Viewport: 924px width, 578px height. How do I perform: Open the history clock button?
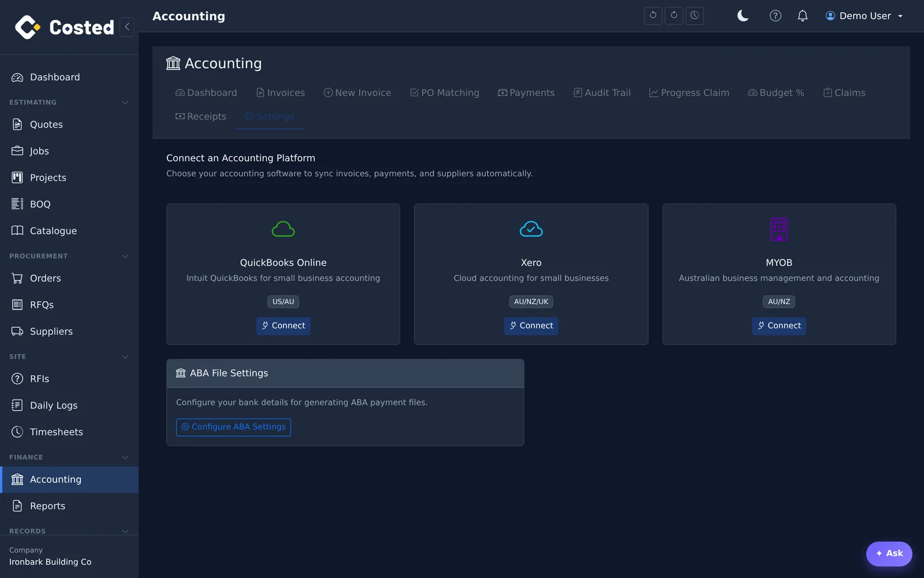695,16
